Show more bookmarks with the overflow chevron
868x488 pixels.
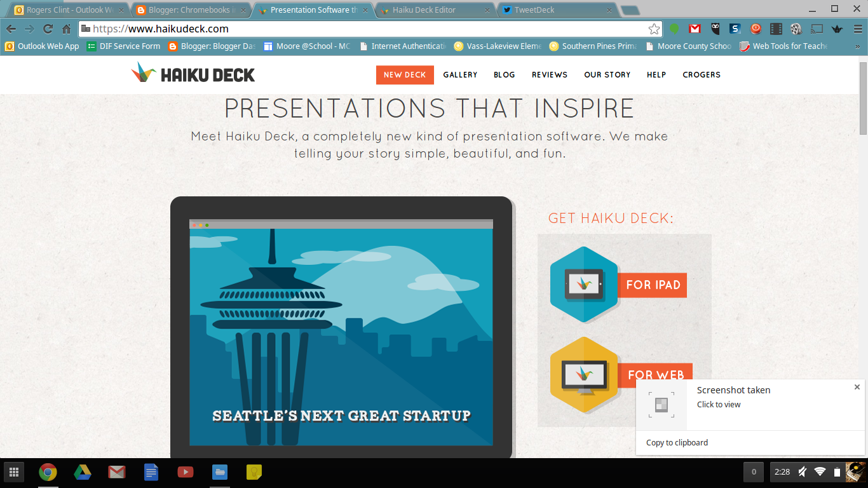(x=857, y=46)
